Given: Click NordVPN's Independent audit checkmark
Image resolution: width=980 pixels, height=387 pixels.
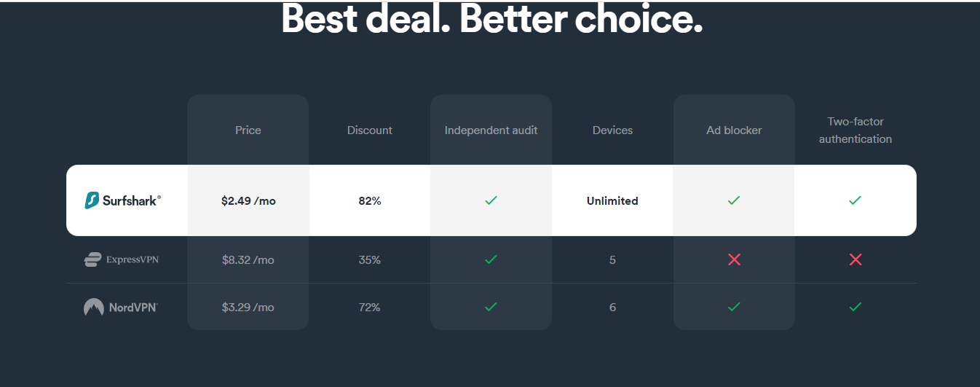Looking at the screenshot, I should pyautogui.click(x=491, y=308).
